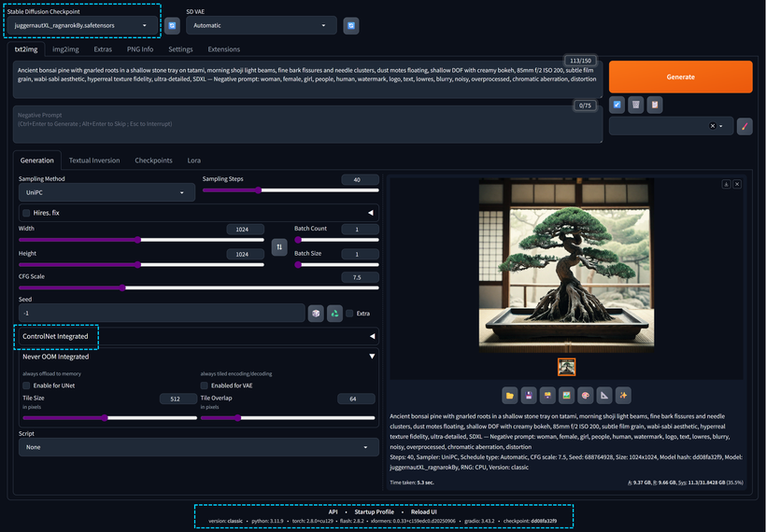Enable Never OOM for UNet checkbox
Image resolution: width=766 pixels, height=532 pixels.
coord(26,385)
